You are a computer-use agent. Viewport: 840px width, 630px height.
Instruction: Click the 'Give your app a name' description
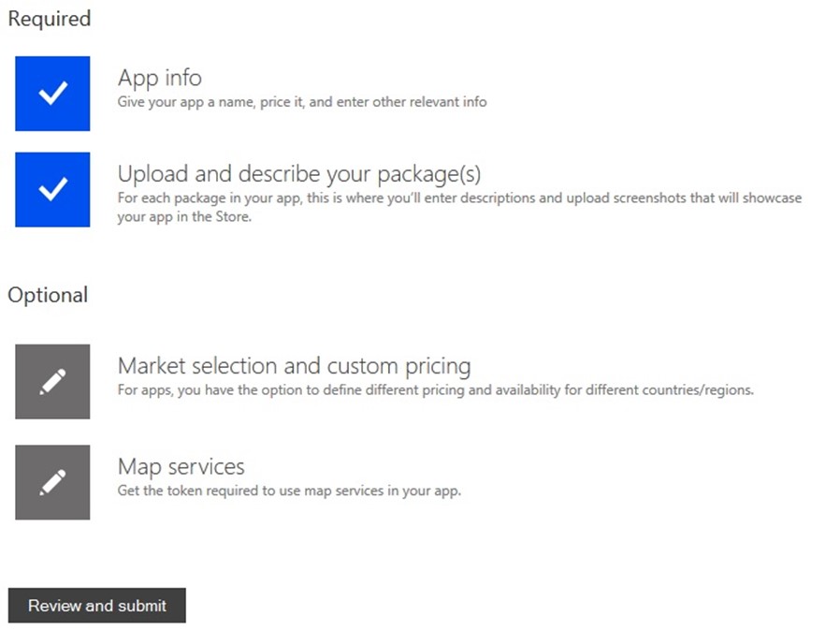click(302, 102)
